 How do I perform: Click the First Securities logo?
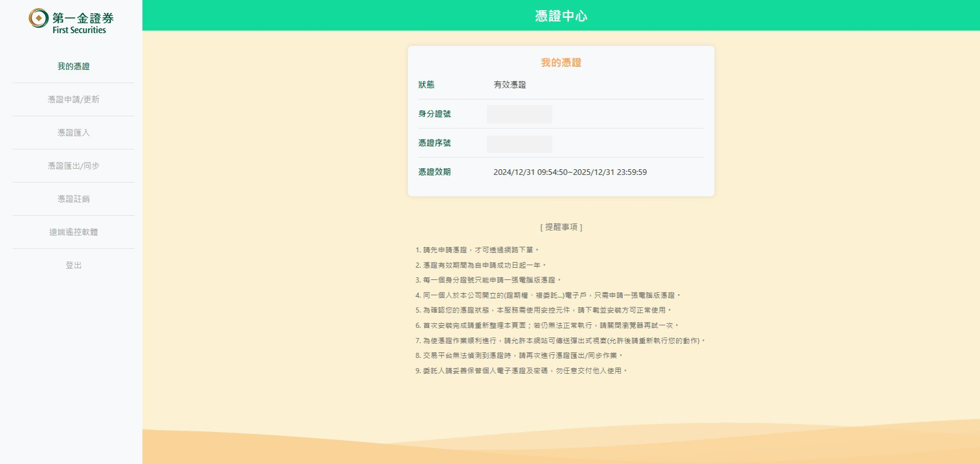[71, 21]
